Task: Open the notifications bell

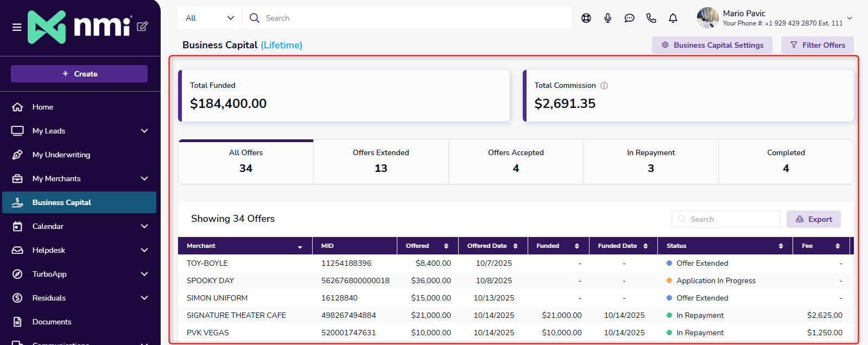Action: click(x=673, y=18)
